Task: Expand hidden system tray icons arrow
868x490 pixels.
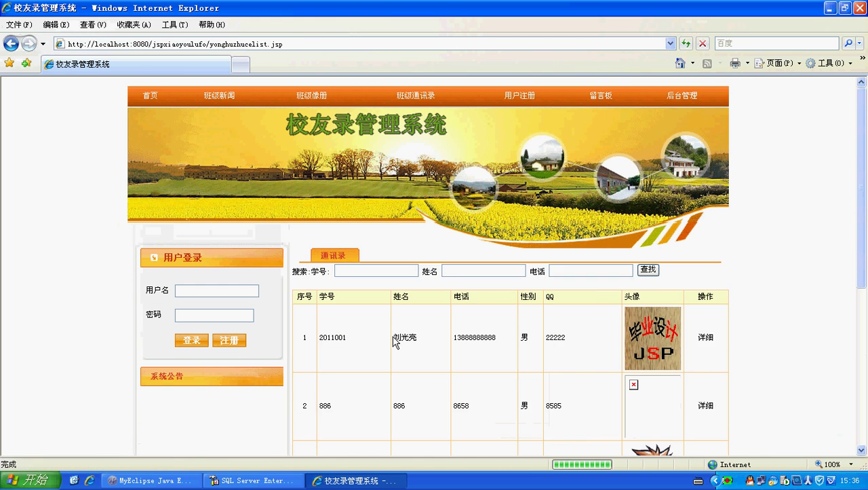Action: (x=714, y=480)
